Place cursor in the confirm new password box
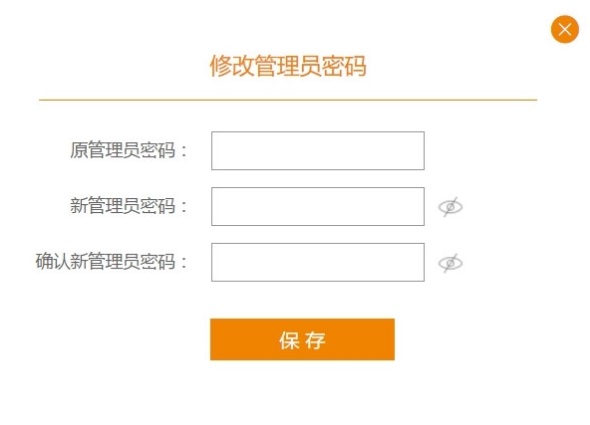Viewport: 590px width, 425px height. (318, 262)
